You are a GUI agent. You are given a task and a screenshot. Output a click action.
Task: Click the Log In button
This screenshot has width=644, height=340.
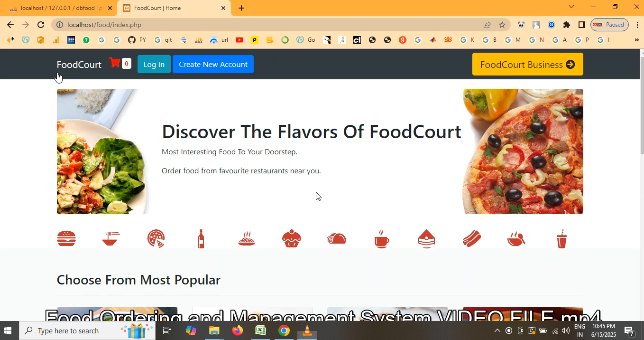point(154,64)
